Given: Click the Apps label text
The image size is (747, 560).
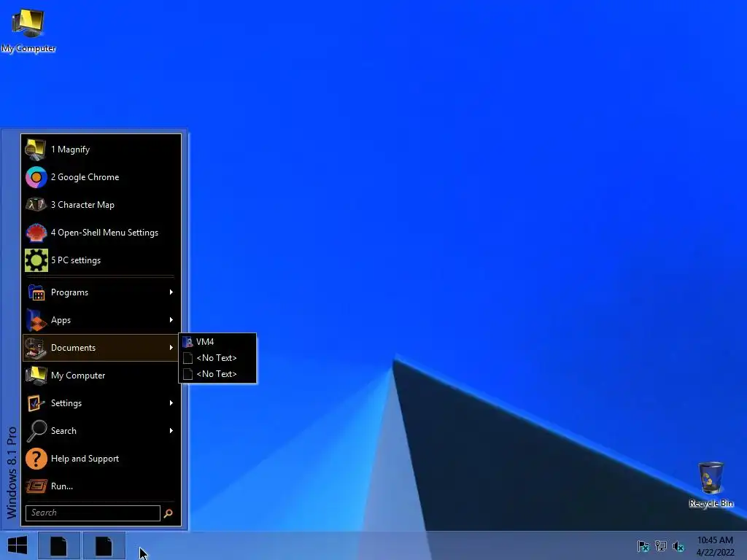Looking at the screenshot, I should tap(61, 320).
